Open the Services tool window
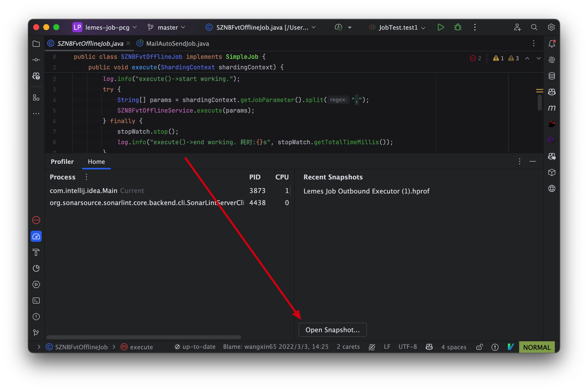The width and height of the screenshot is (588, 390). click(36, 284)
